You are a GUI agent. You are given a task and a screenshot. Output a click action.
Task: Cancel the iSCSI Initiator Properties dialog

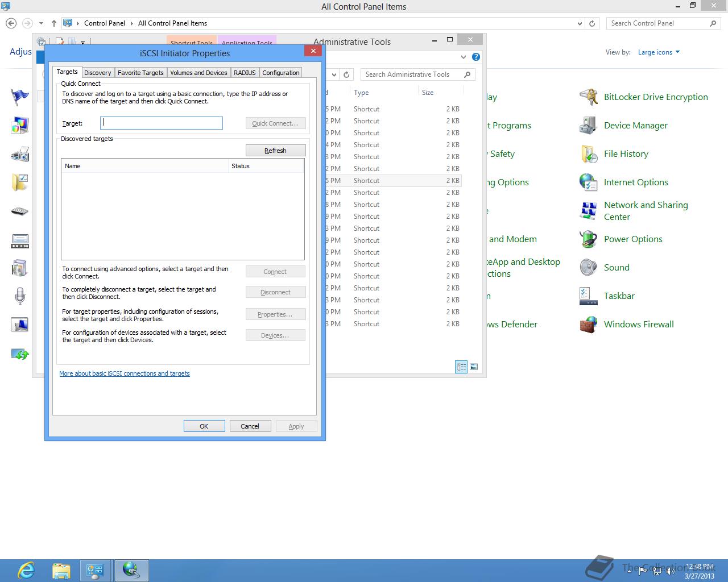(250, 426)
